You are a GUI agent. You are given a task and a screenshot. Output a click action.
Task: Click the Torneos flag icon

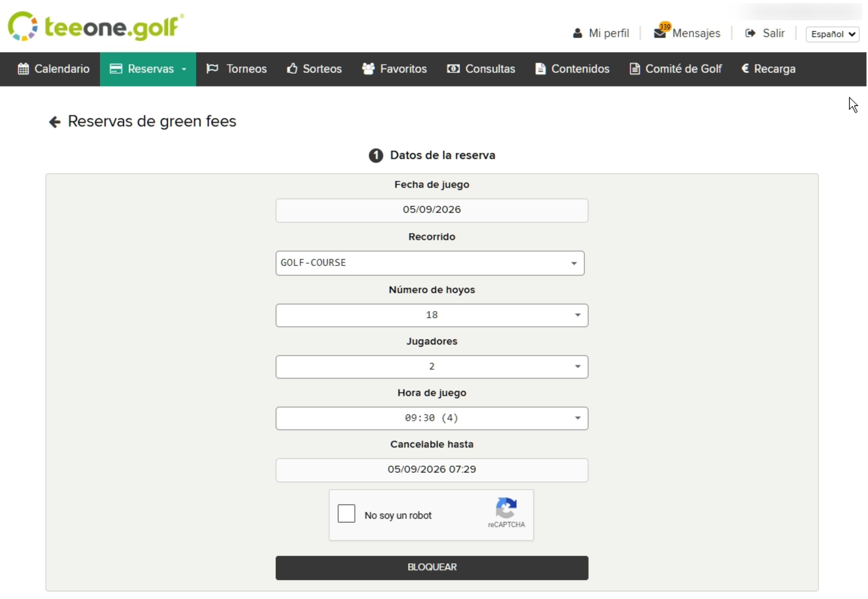click(x=213, y=69)
